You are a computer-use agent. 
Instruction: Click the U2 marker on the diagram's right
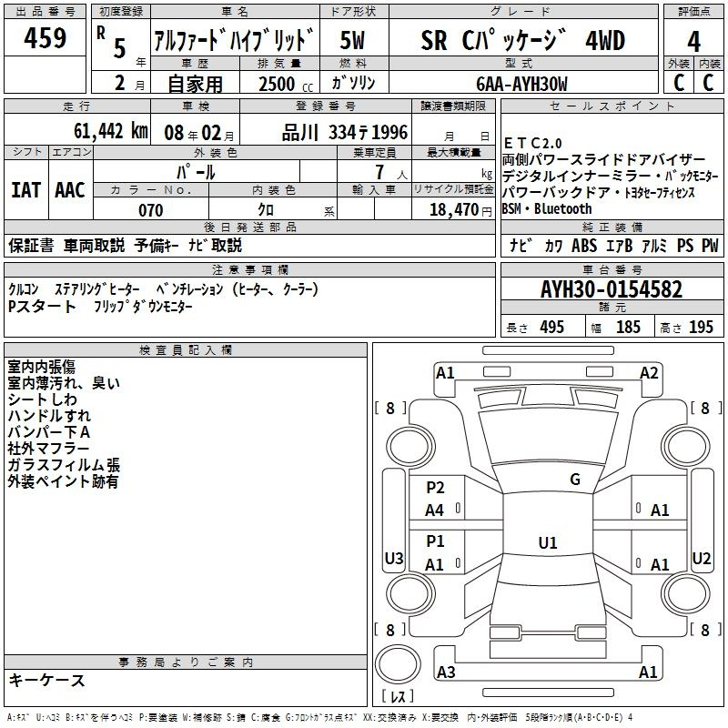(x=702, y=558)
